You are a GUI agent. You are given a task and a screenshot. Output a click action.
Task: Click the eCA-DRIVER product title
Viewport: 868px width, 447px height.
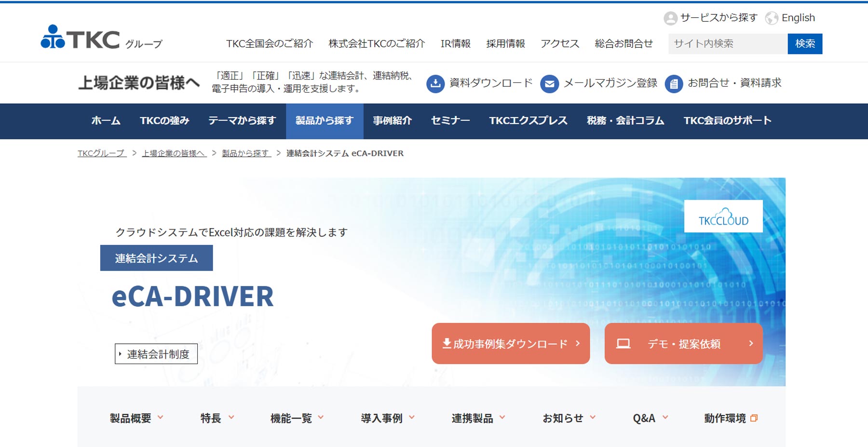pyautogui.click(x=192, y=296)
